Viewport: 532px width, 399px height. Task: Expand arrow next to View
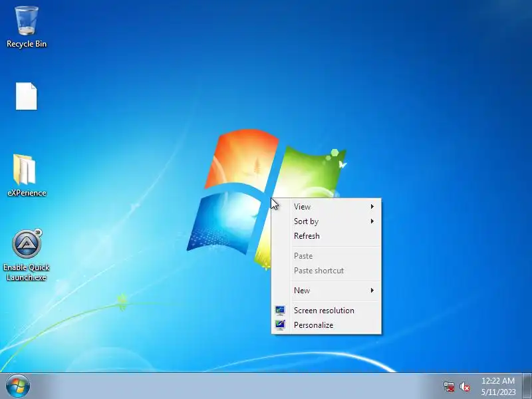(x=372, y=207)
